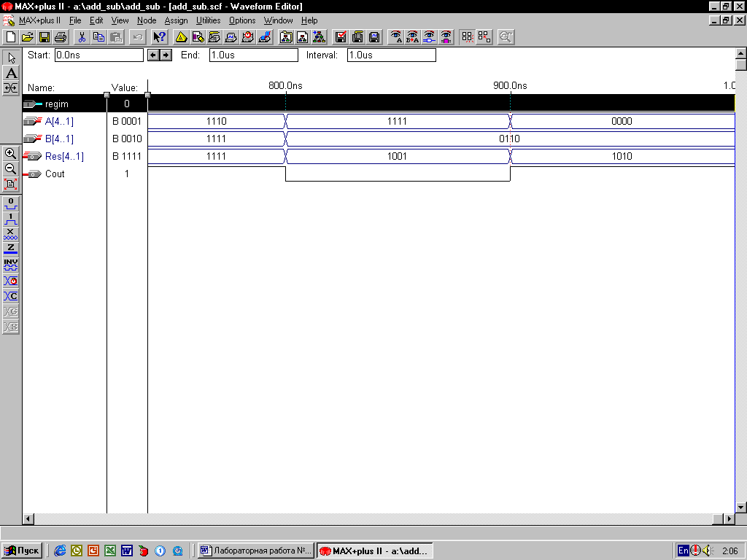Open a file with the folder icon
Image resolution: width=747 pixels, height=560 pixels.
28,37
